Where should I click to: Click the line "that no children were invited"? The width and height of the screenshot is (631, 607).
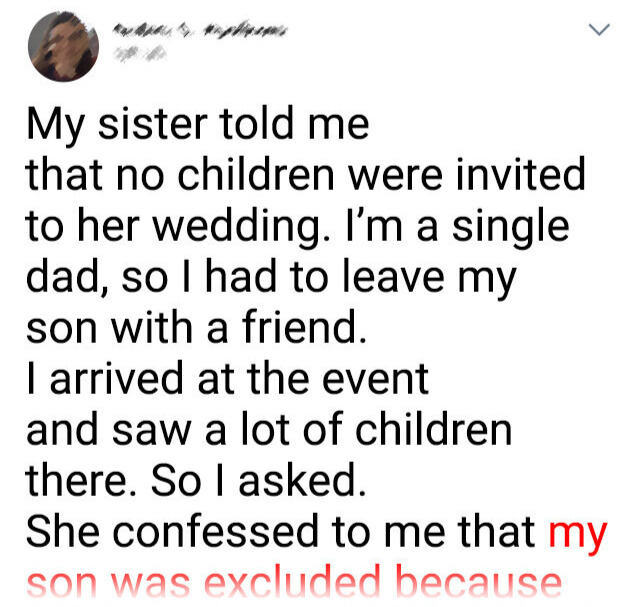click(x=305, y=176)
